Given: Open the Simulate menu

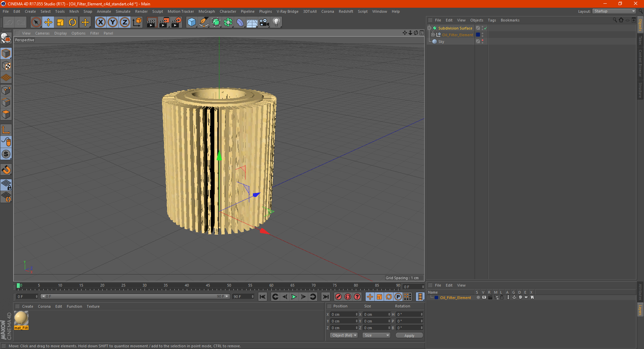Looking at the screenshot, I should coord(123,11).
